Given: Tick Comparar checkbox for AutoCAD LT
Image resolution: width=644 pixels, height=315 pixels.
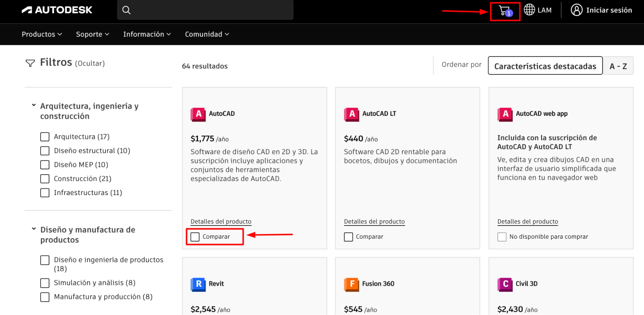Looking at the screenshot, I should pyautogui.click(x=348, y=237).
